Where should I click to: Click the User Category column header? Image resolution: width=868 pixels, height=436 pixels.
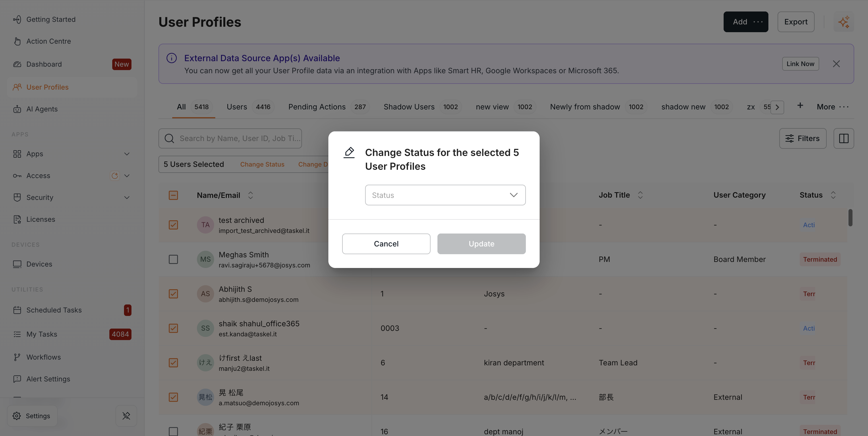739,195
